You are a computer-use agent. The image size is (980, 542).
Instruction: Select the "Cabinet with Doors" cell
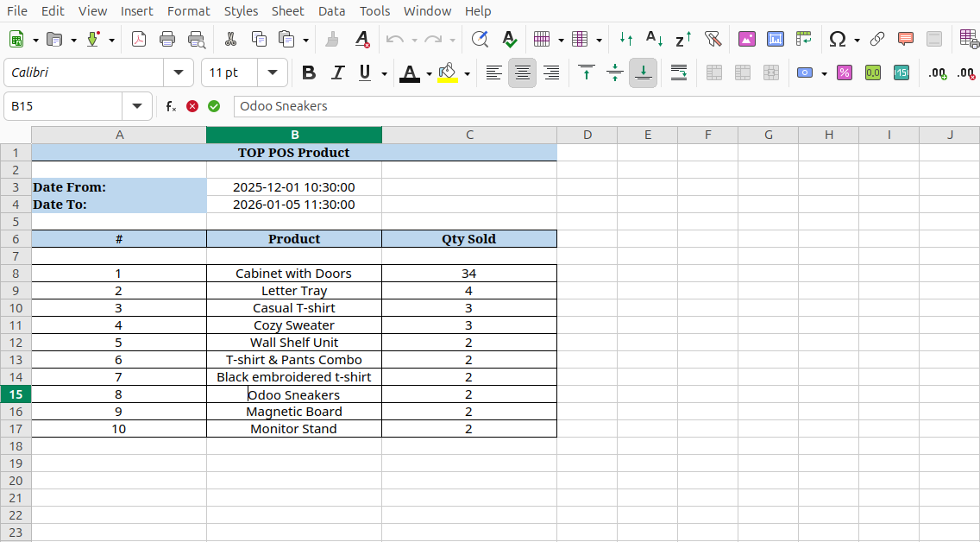(294, 274)
